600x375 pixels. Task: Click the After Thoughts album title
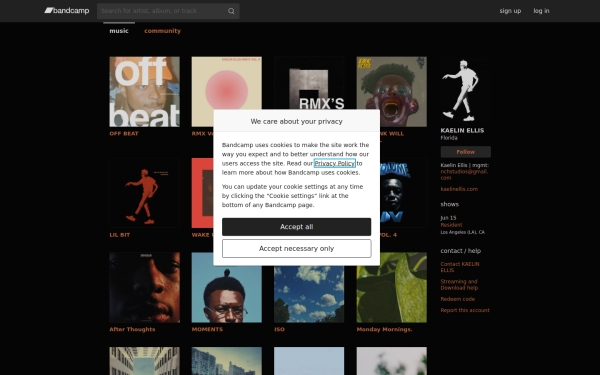click(132, 329)
